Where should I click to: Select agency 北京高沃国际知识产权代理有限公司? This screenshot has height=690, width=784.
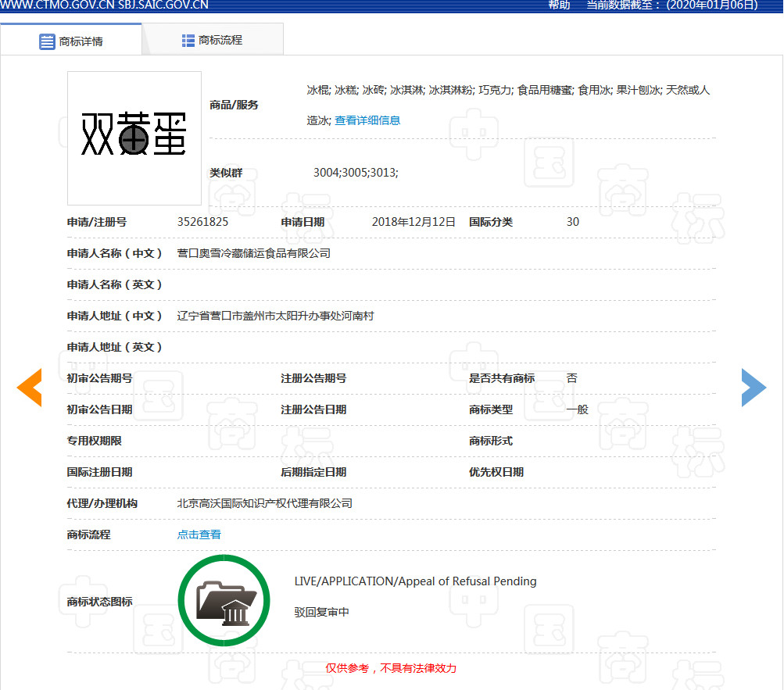pos(264,503)
